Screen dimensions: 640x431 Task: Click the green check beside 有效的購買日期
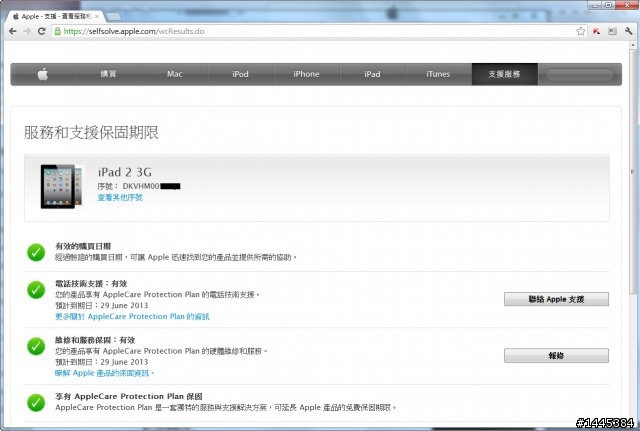pyautogui.click(x=36, y=252)
